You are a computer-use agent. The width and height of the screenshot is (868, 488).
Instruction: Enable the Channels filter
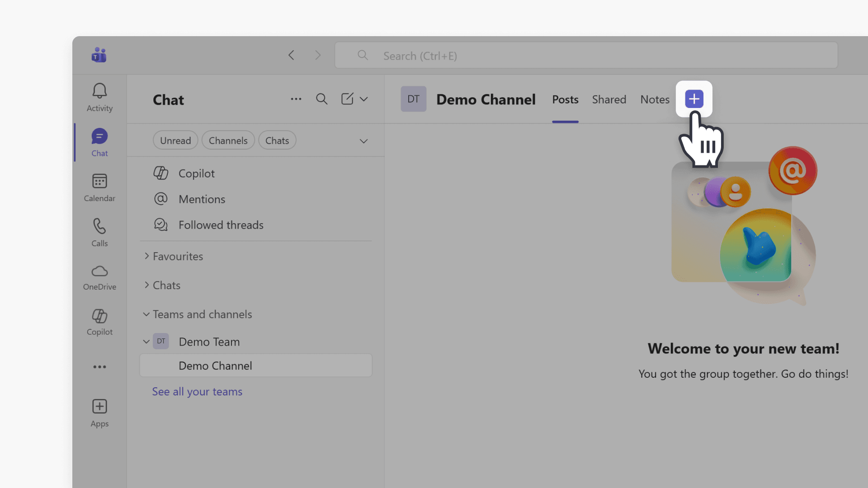click(x=228, y=140)
